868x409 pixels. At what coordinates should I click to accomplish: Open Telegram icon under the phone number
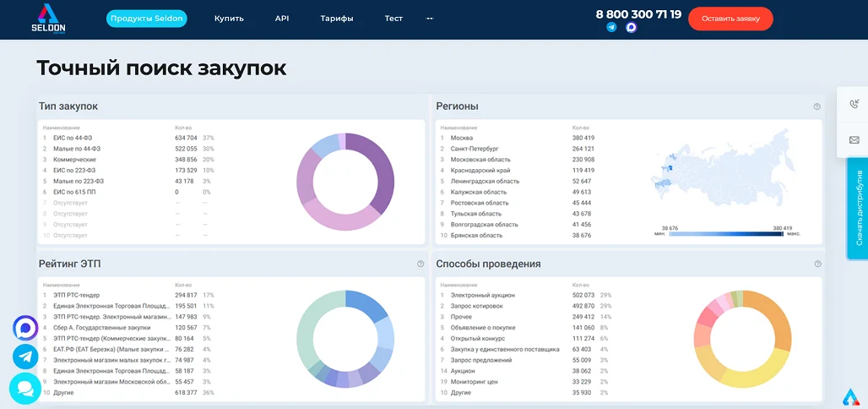(x=611, y=27)
